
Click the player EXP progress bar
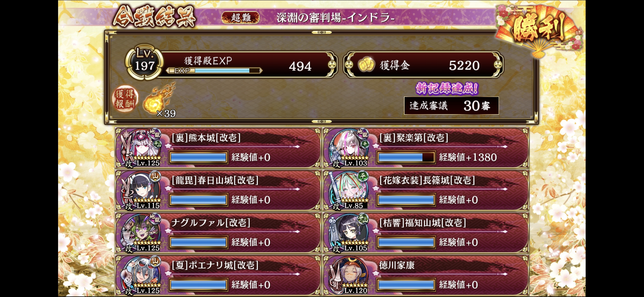[214, 71]
